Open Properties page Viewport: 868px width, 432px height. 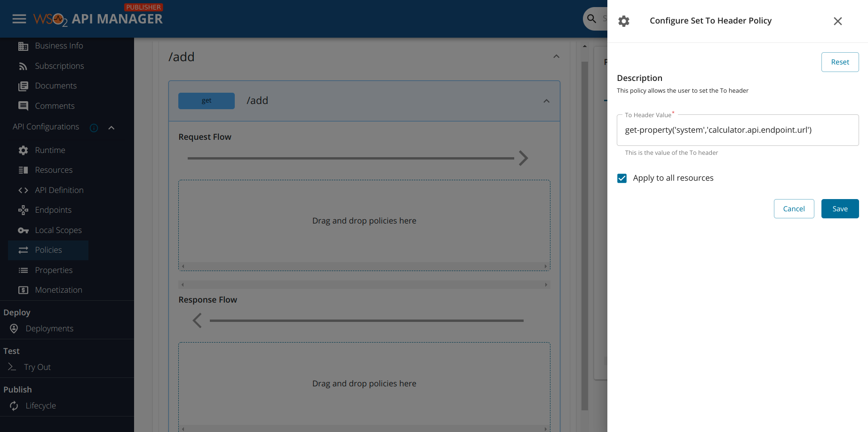[54, 270]
